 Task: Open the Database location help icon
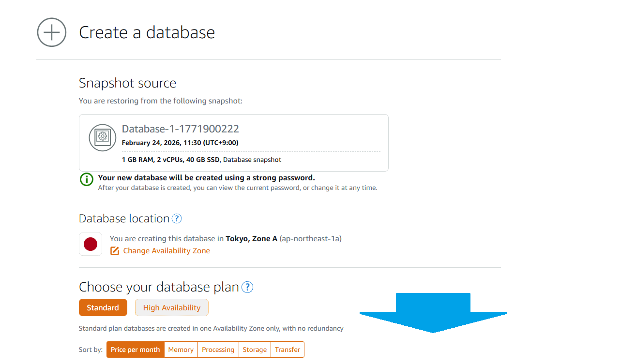[x=177, y=218]
